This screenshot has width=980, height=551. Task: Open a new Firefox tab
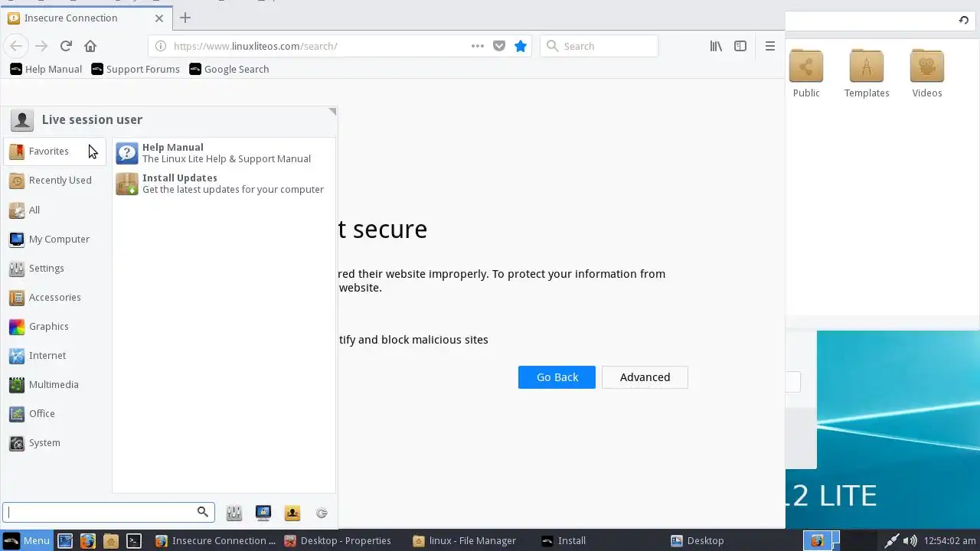pos(185,18)
